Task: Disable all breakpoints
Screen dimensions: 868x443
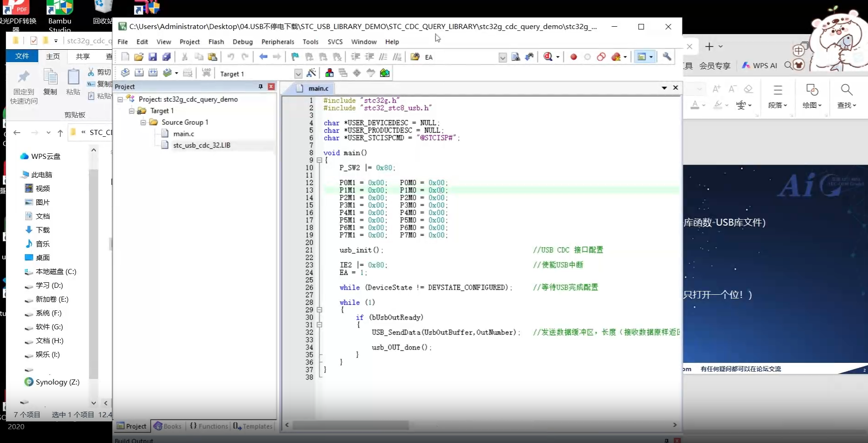Action: [x=601, y=57]
